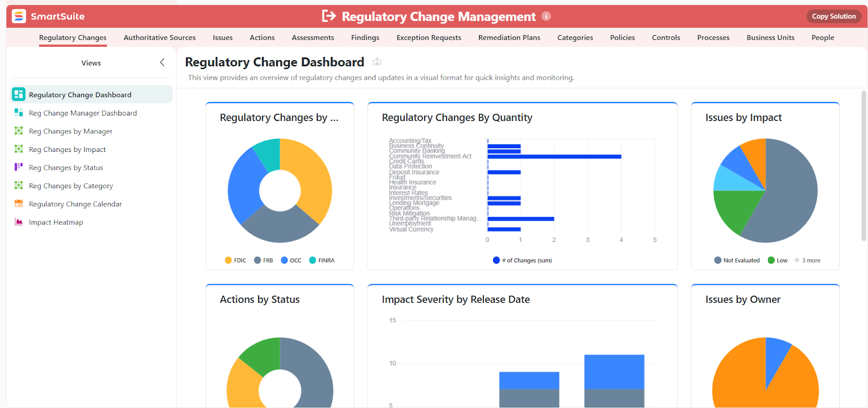Open the info icon next to Regulatory Change Management
Image resolution: width=868 pixels, height=408 pixels.
546,16
